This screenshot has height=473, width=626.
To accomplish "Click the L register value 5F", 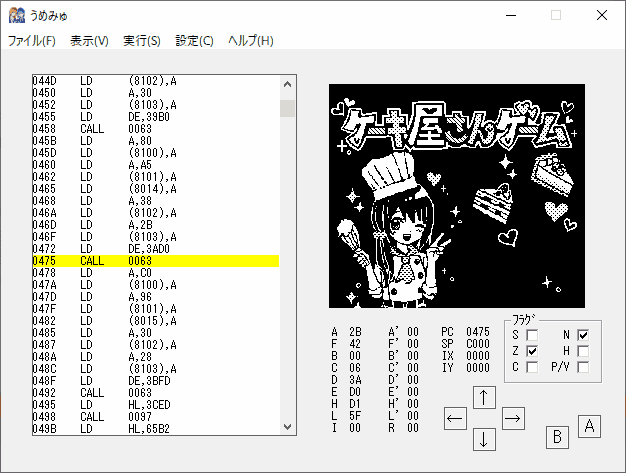I will [355, 416].
